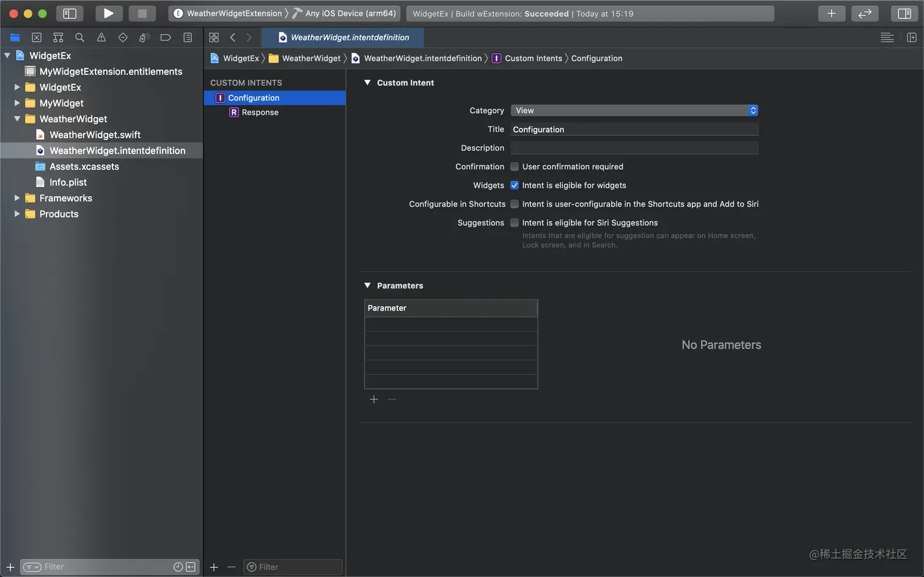Viewport: 924px width, 577px height.
Task: Select WeatherWidget.intentdefinition in navigator
Action: pyautogui.click(x=101, y=150)
